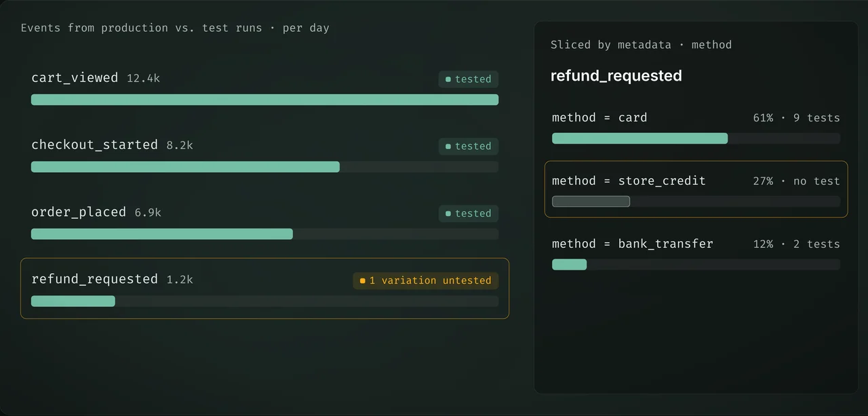
Task: Click the tested badge on checkout_started row
Action: [x=469, y=146]
